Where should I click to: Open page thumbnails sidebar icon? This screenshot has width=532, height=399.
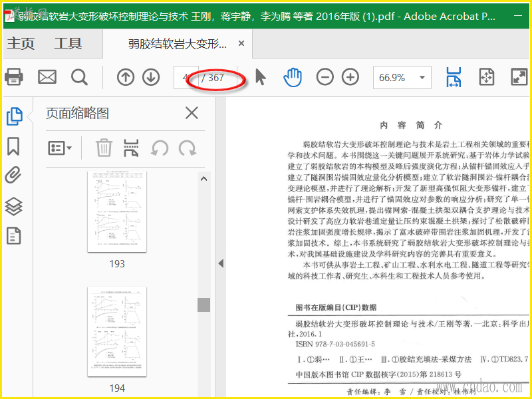coord(15,116)
